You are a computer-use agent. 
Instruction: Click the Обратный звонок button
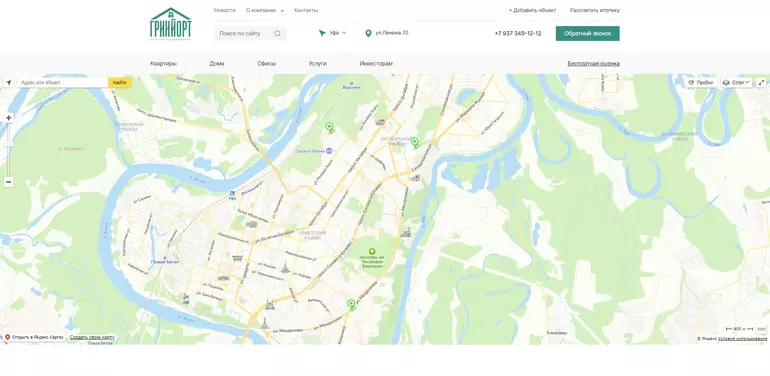click(x=587, y=33)
